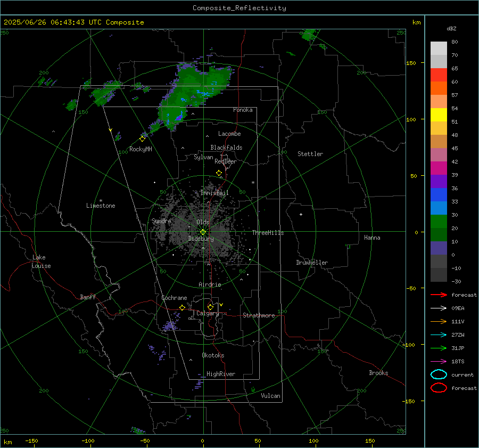Click the Strathmore city label
The width and height of the screenshot is (479, 448).
[259, 315]
